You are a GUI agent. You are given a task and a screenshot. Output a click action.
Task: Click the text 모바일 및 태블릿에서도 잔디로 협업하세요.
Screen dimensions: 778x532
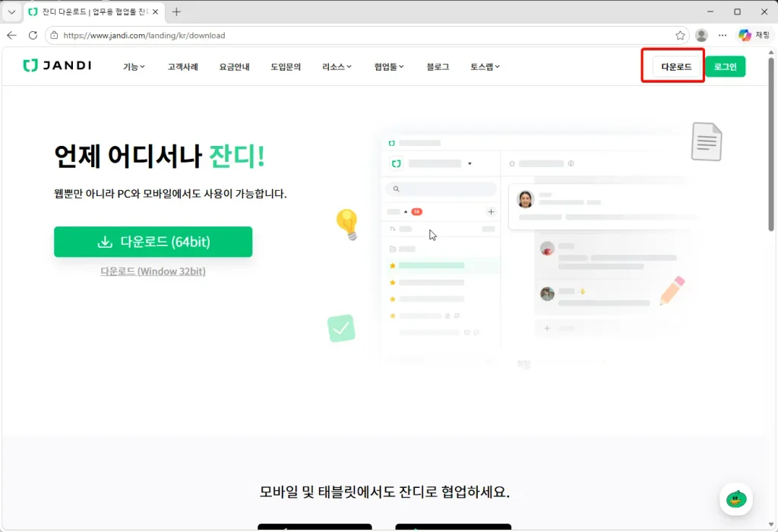click(384, 492)
